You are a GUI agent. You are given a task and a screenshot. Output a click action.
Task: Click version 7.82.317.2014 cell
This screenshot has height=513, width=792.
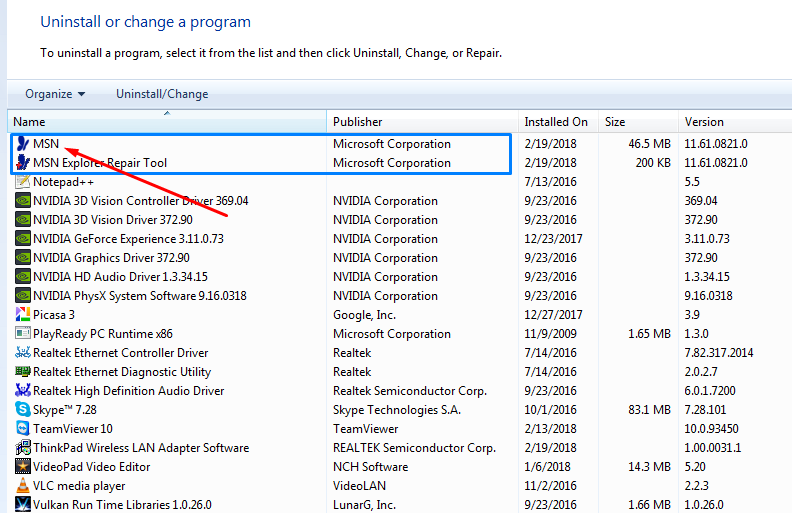pos(719,353)
